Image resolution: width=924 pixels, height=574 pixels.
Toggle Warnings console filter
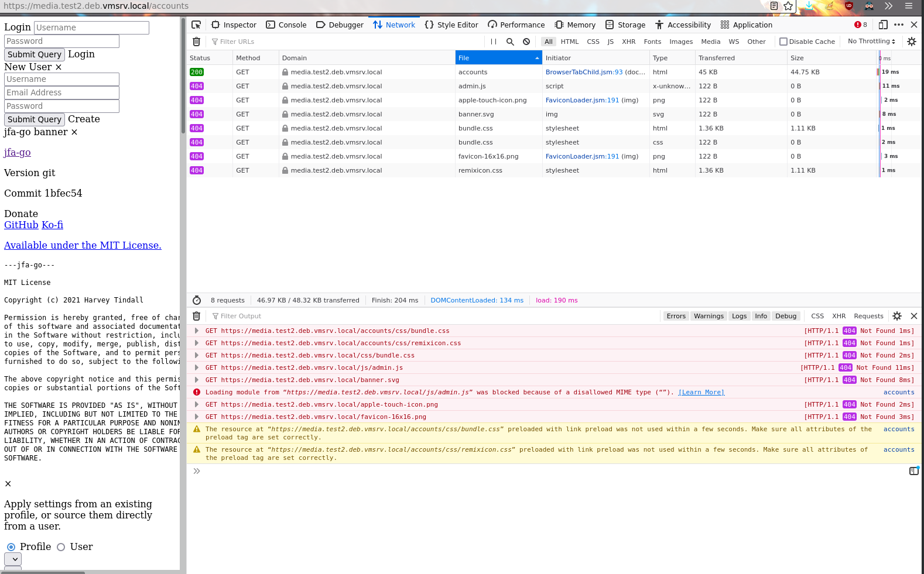tap(709, 316)
